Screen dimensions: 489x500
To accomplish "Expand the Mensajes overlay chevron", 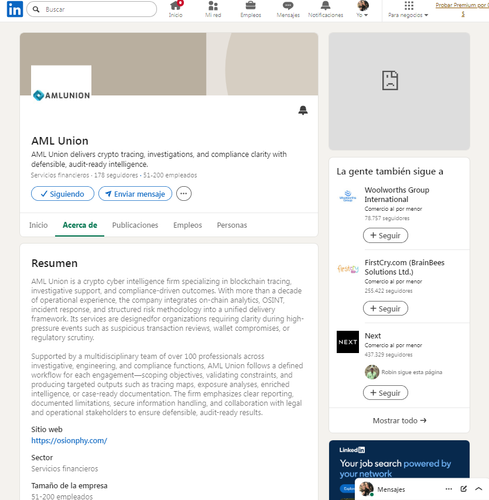I will 479,489.
